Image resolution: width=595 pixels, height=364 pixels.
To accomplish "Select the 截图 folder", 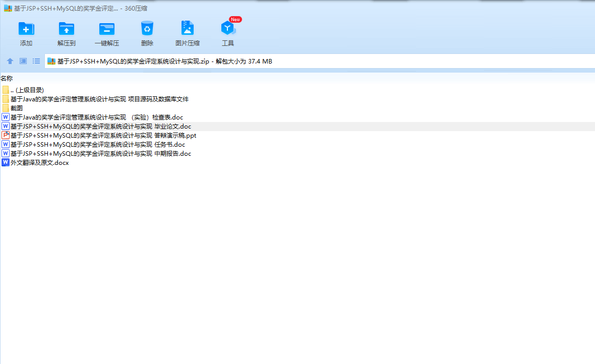I will 17,108.
